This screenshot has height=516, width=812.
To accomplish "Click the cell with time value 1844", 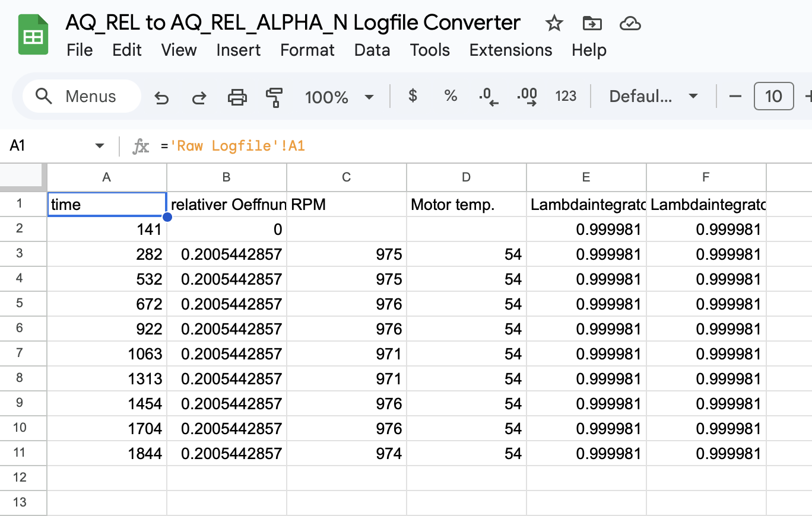I will coord(107,454).
